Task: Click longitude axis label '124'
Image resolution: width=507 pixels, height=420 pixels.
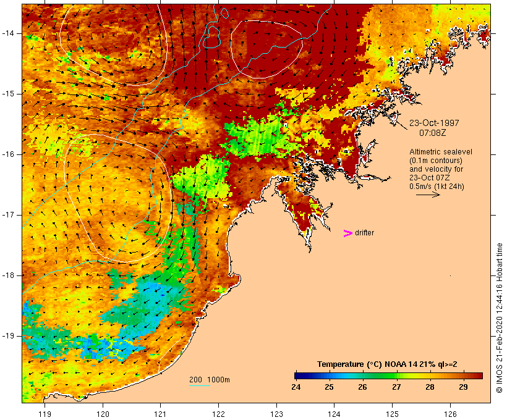Action: pos(334,414)
